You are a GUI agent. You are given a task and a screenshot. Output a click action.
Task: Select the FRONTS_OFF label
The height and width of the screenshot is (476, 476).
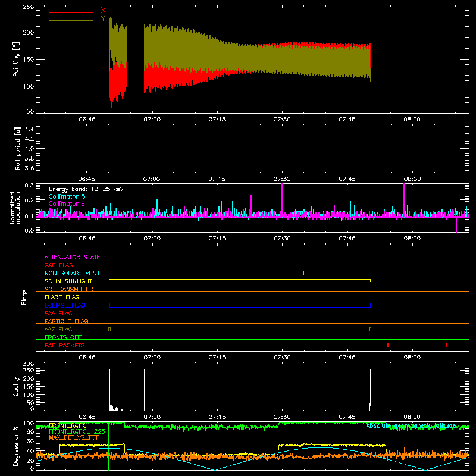[x=63, y=337]
